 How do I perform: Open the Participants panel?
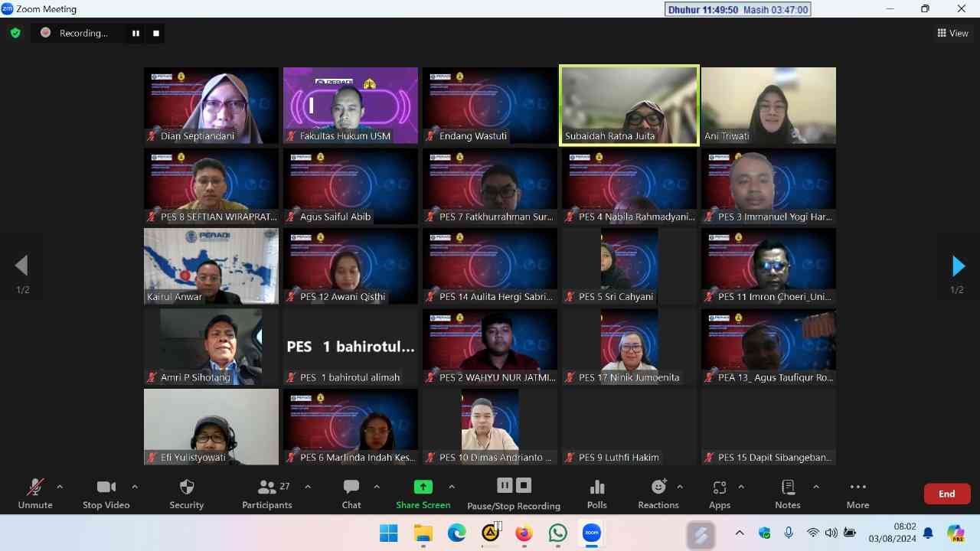point(266,494)
